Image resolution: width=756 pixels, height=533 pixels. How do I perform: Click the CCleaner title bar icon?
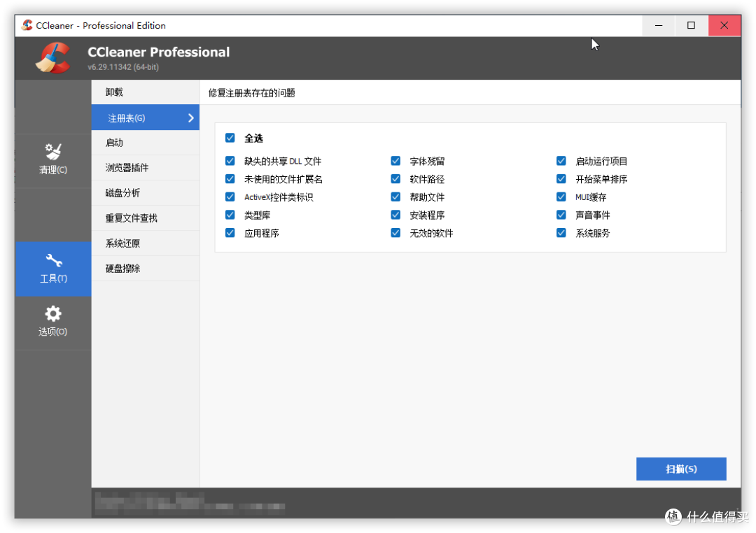point(27,25)
